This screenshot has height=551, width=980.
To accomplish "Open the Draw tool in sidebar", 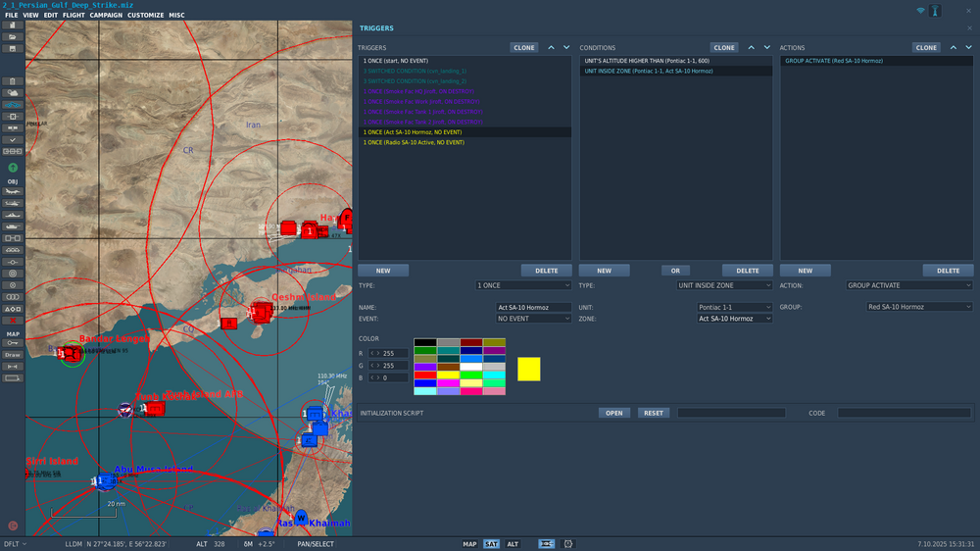I will [x=13, y=355].
